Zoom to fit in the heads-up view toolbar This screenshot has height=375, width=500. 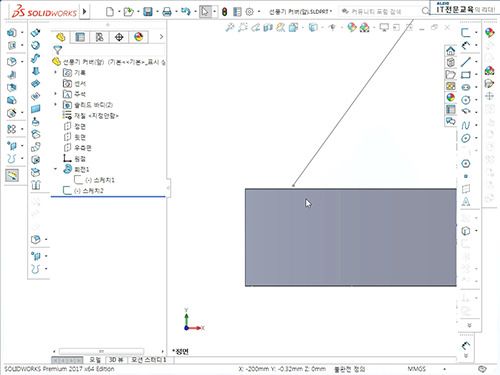[230, 27]
